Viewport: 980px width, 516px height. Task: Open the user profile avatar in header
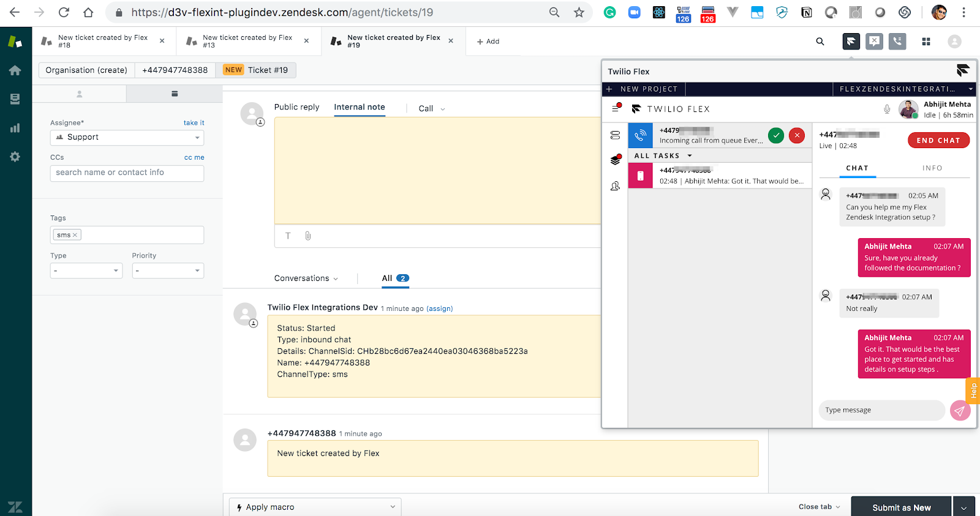(x=954, y=42)
